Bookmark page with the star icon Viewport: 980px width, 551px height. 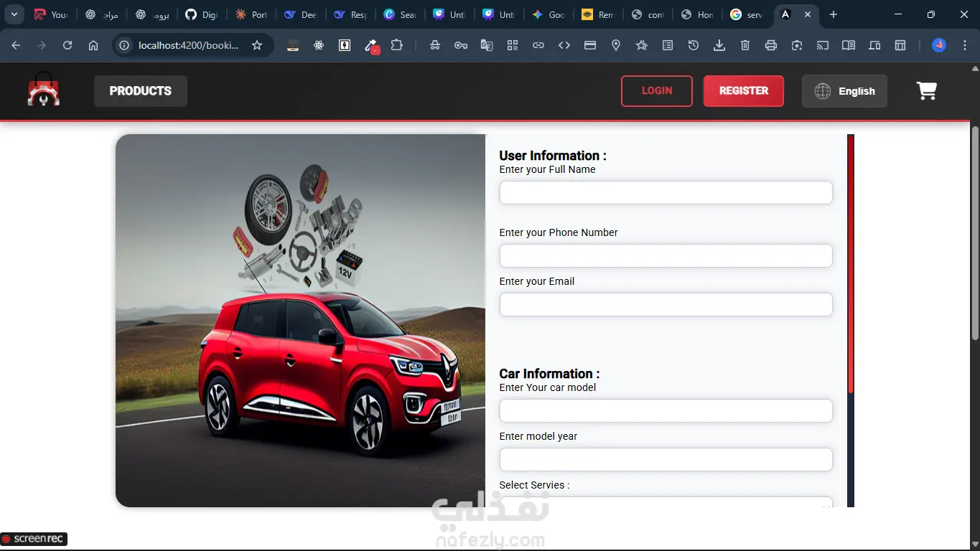[x=257, y=45]
